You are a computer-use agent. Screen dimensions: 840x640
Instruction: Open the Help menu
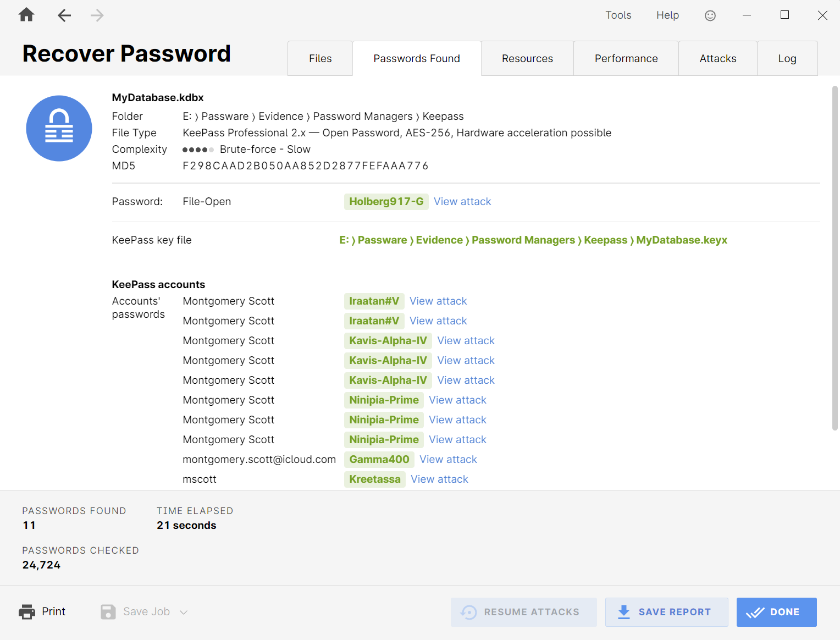tap(667, 15)
